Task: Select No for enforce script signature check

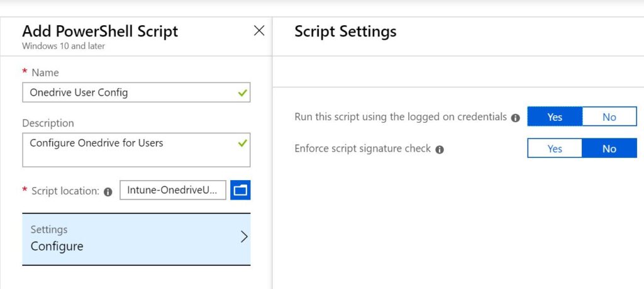Action: click(609, 148)
